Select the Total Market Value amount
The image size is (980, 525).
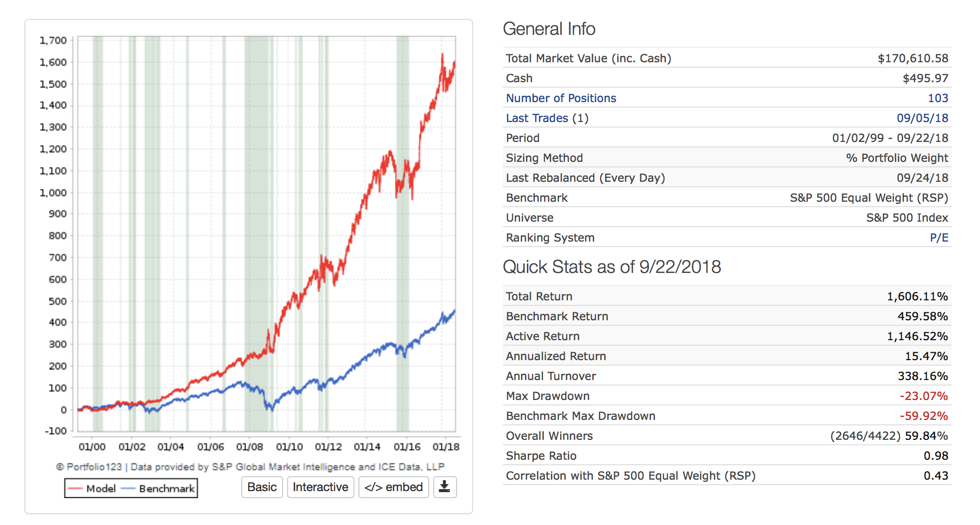tap(913, 58)
